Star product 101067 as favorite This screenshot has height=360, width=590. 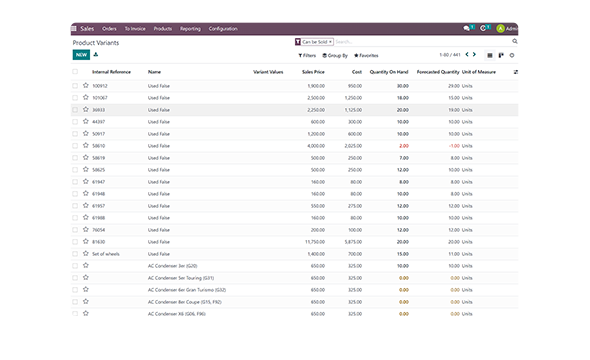point(86,97)
